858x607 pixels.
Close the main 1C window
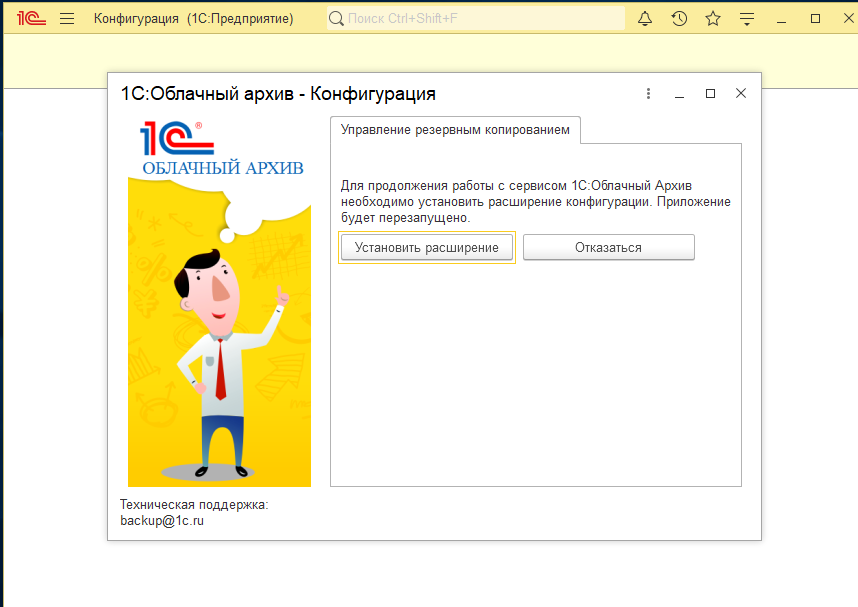(x=849, y=18)
